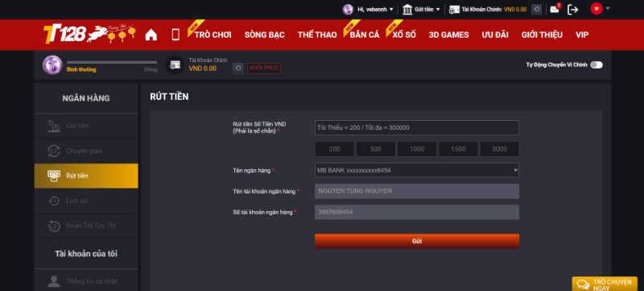Toggle Tự Động Chuyển Ví Chính switch

[597, 64]
